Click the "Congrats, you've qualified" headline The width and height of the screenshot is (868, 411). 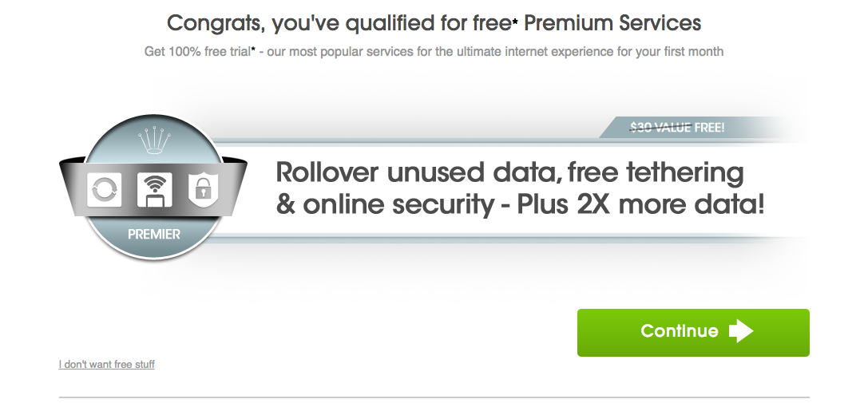pos(434,23)
